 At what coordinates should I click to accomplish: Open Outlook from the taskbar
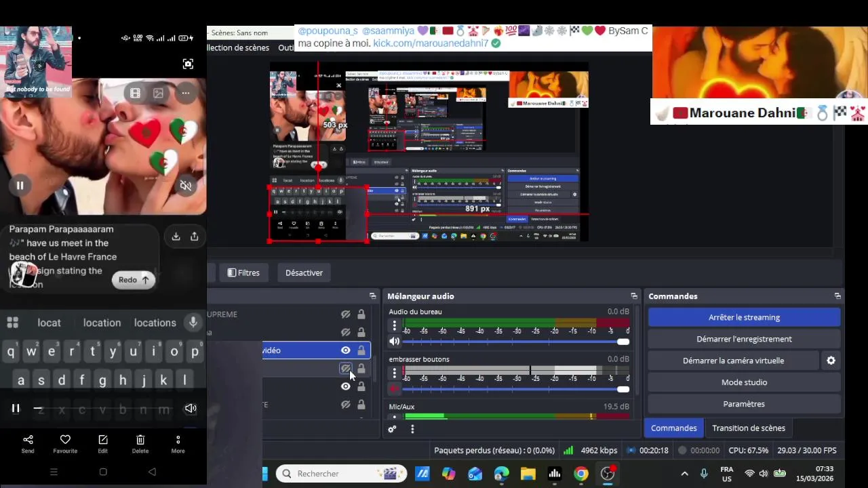coord(475,474)
